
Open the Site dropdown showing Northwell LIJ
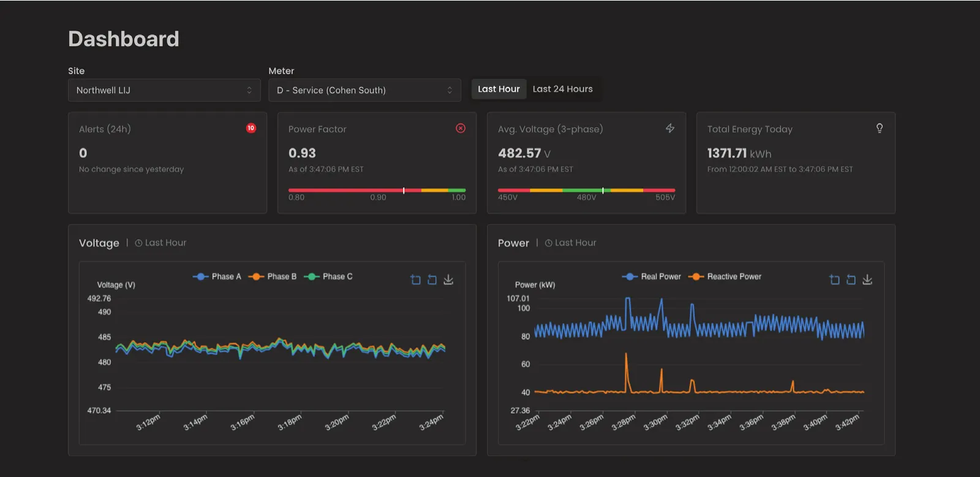(x=165, y=90)
